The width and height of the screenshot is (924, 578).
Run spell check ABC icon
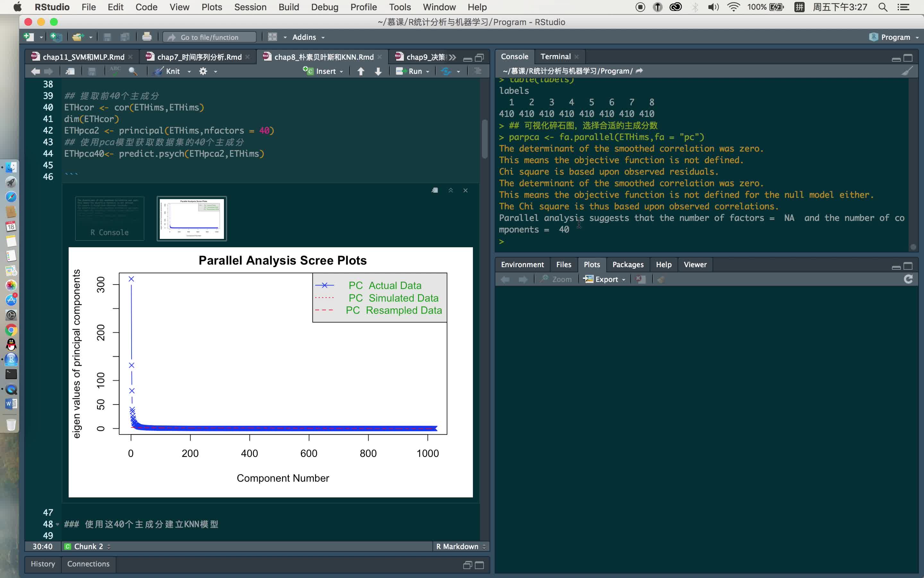115,71
